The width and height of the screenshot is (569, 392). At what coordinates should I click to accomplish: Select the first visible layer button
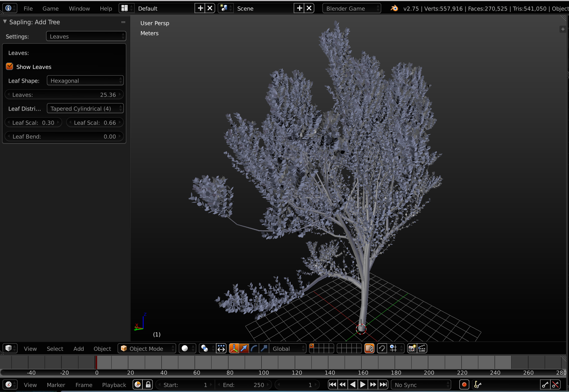[312, 346]
